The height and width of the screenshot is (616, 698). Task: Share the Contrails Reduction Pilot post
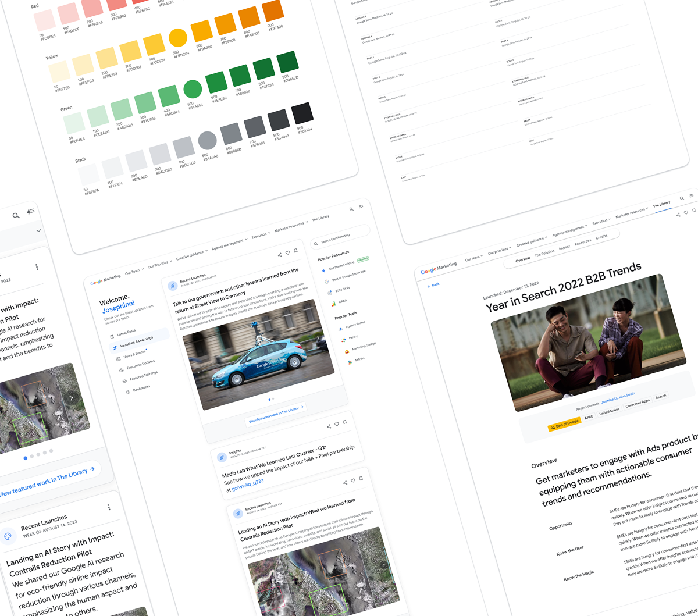[x=345, y=482]
